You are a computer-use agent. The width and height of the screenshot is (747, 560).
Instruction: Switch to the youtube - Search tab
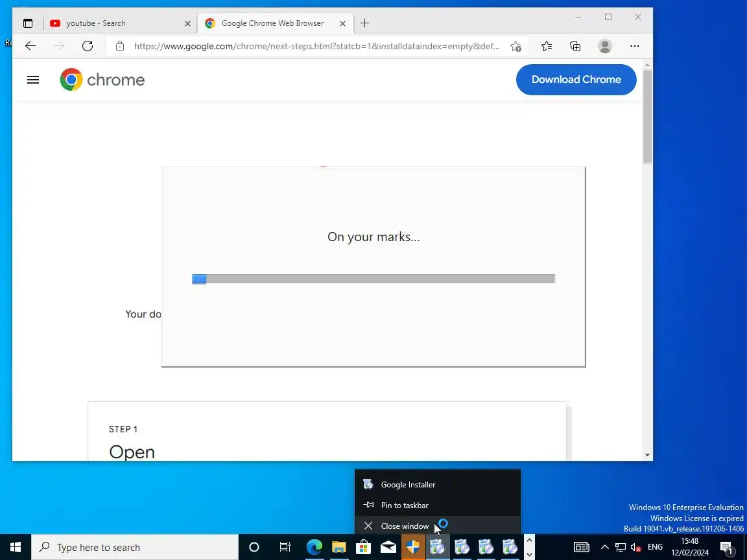click(x=121, y=23)
